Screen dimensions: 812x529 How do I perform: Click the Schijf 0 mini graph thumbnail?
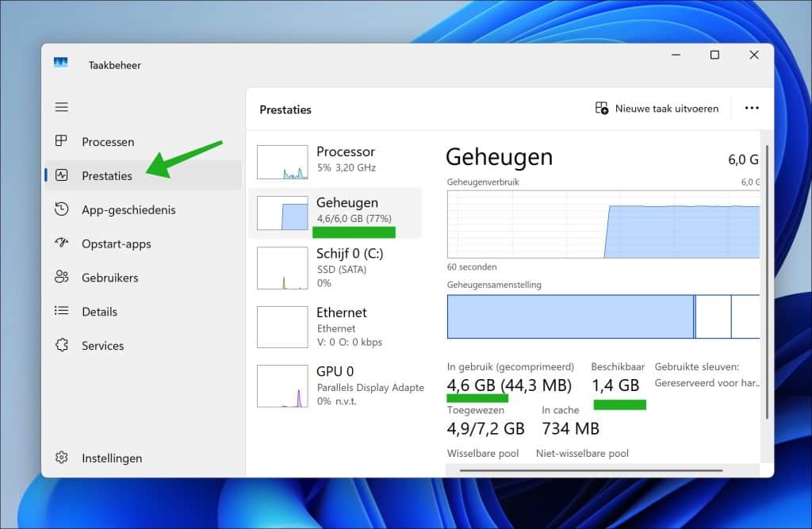(282, 268)
